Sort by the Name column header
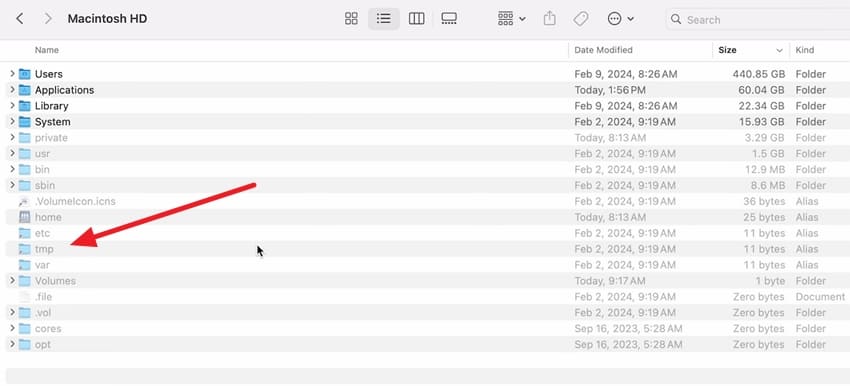The image size is (850, 386). click(x=47, y=50)
